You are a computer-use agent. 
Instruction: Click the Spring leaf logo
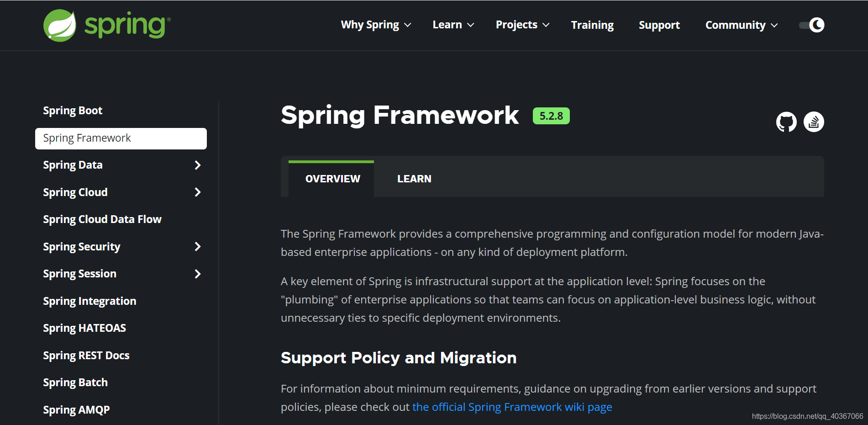coord(60,26)
